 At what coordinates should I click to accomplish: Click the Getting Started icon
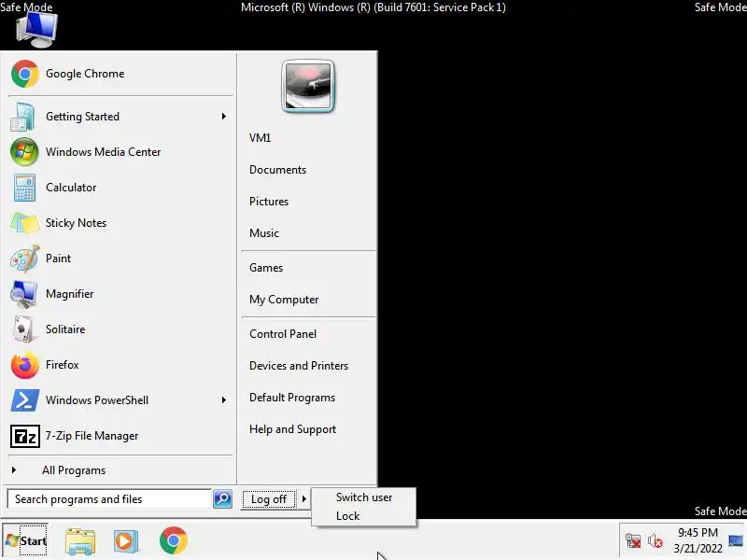(22, 117)
